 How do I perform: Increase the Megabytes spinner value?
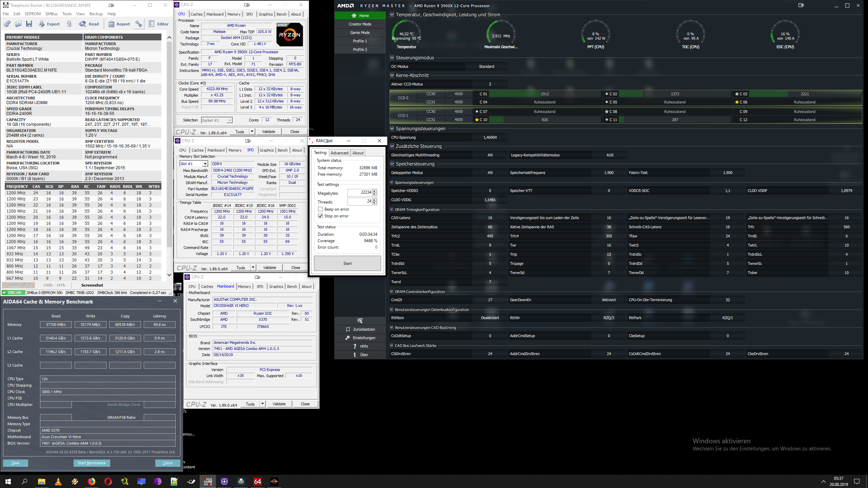click(374, 191)
